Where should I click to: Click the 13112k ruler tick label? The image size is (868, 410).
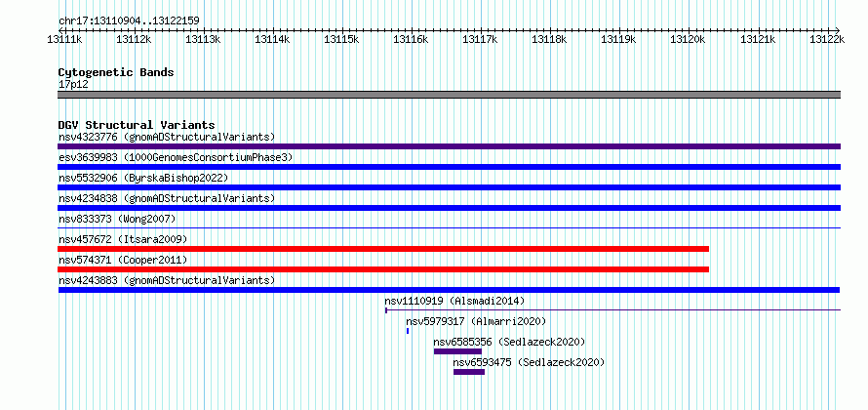pos(134,39)
